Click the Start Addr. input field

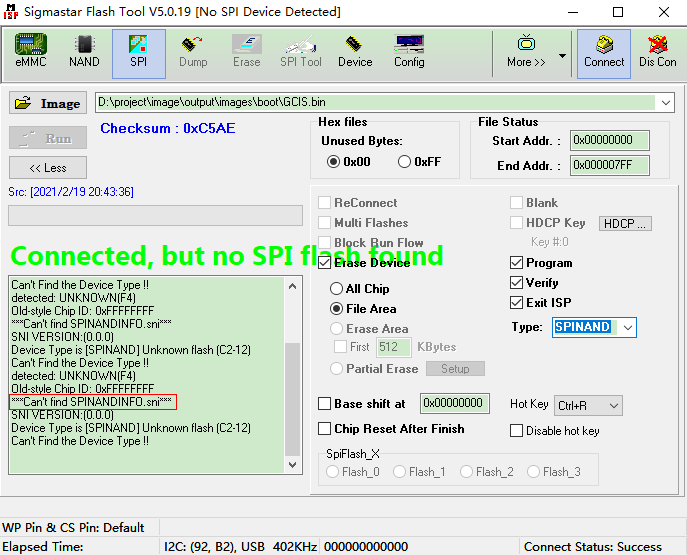609,141
